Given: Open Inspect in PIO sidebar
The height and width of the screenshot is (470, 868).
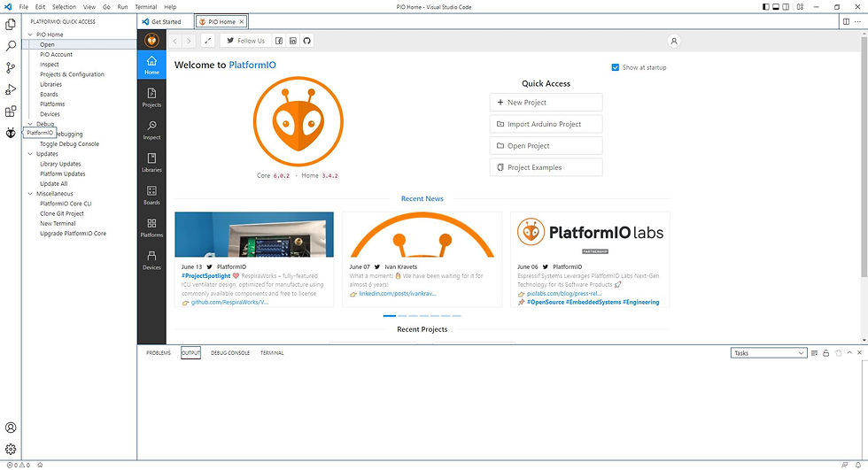Looking at the screenshot, I should click(x=151, y=130).
